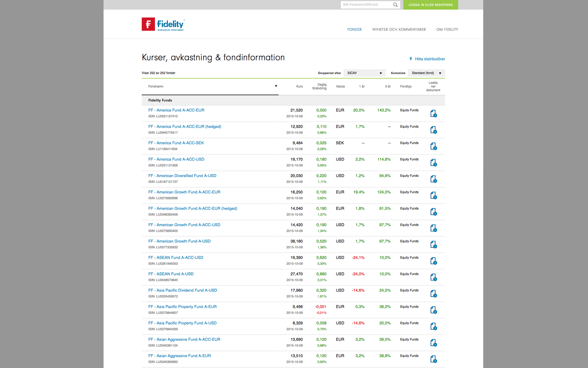Click LOGGA IN ELLER REGISTRERA button

[x=431, y=5]
